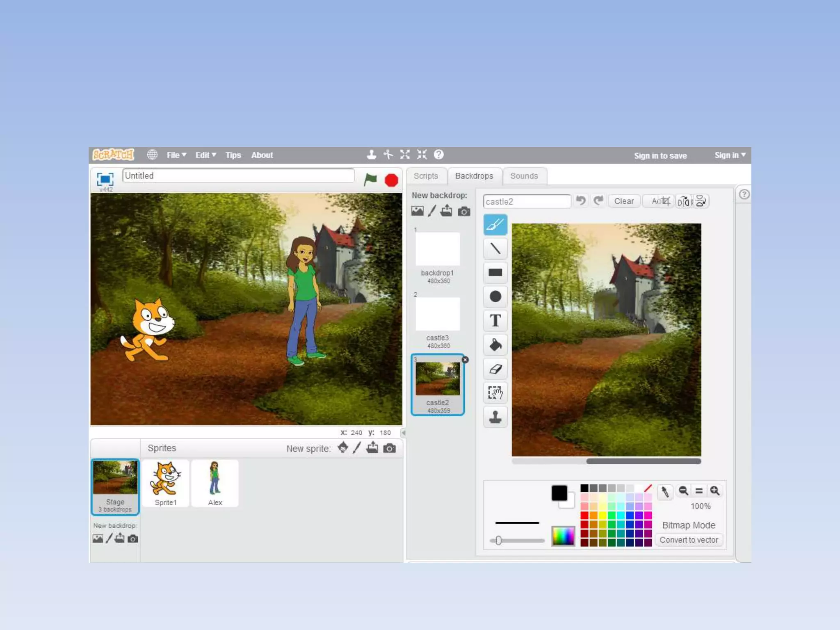The height and width of the screenshot is (630, 840).
Task: Toggle stage full screen mode
Action: point(105,179)
